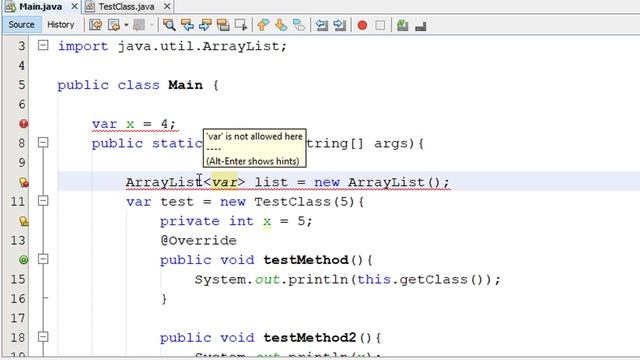
Task: Collapse the import fold on line 3
Action: click(x=43, y=45)
